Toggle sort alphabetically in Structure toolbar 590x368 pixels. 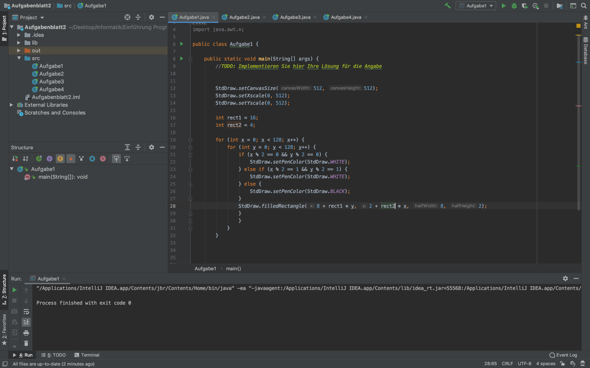(x=26, y=159)
